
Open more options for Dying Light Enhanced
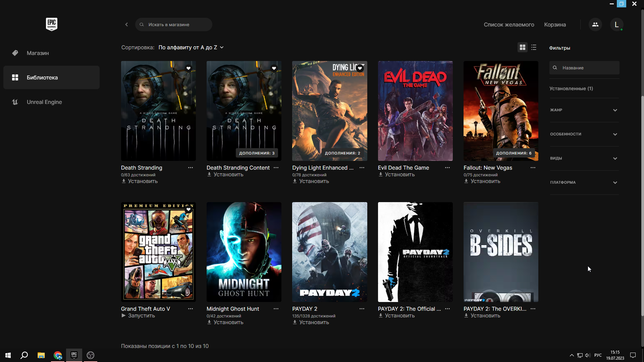[362, 168]
